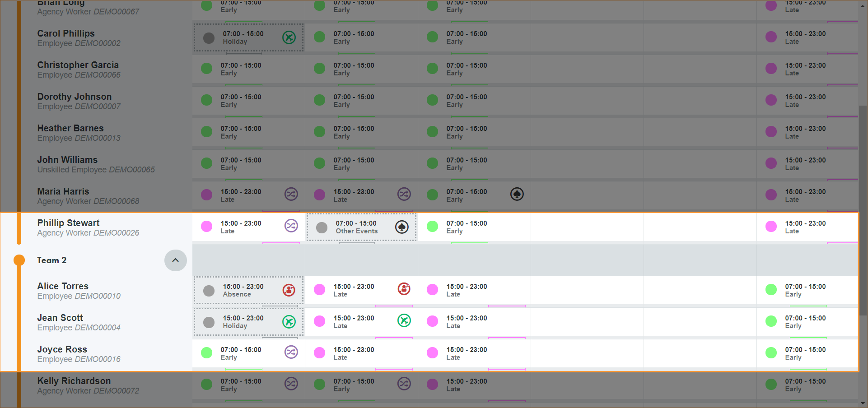Click absence icon on Alice Torres's Absence shift
Image resolution: width=868 pixels, height=408 pixels.
point(289,290)
